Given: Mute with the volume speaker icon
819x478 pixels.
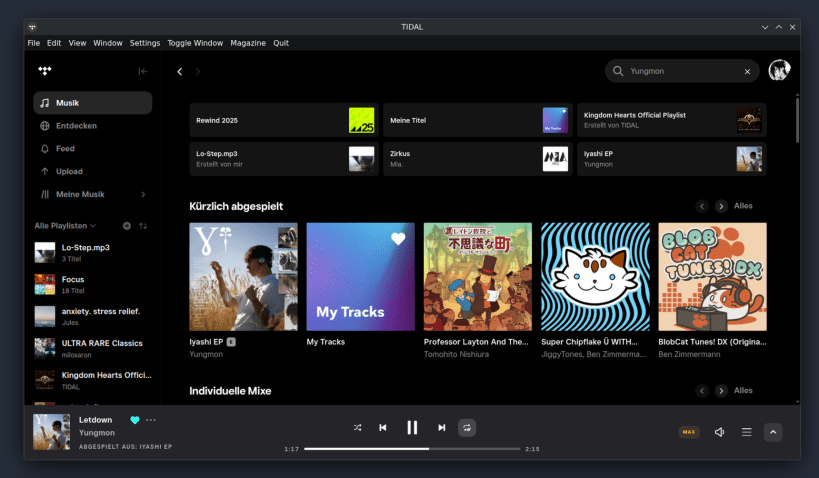Looking at the screenshot, I should (719, 432).
